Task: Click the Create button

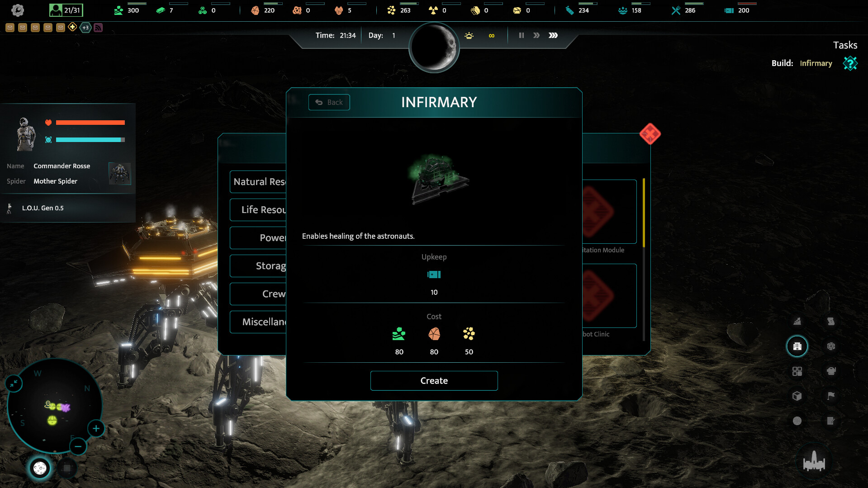Action: click(x=434, y=381)
